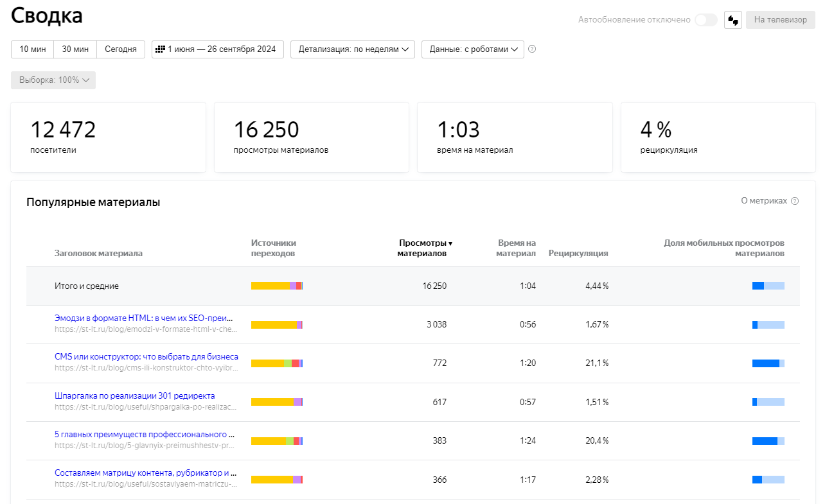
Task: Click mobile share bar in Итого row
Action: click(768, 286)
